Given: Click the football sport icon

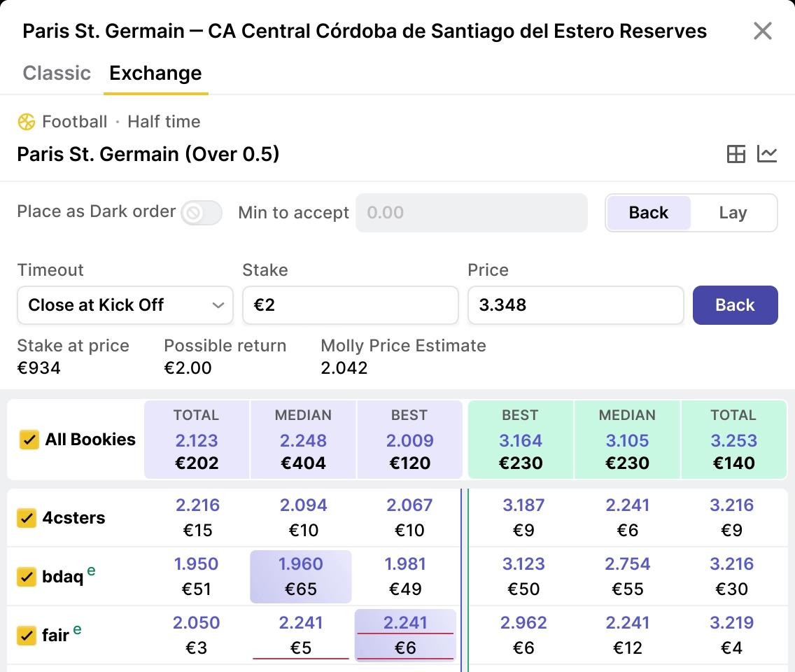Looking at the screenshot, I should click(x=27, y=122).
